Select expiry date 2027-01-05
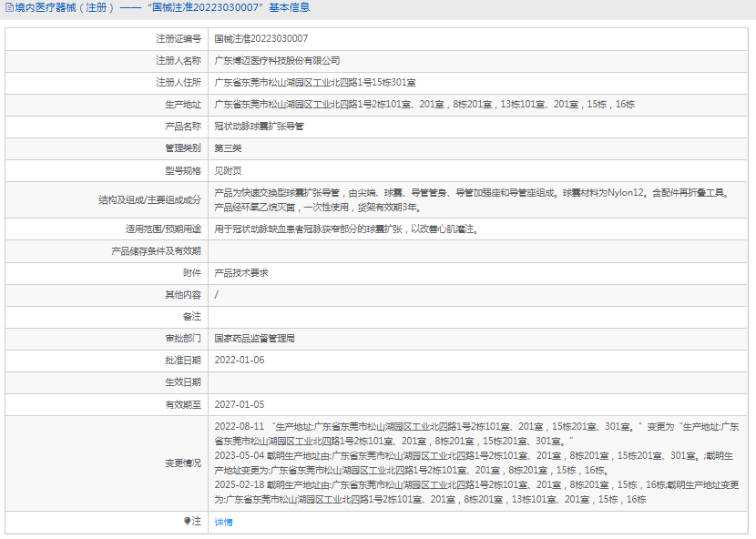The height and width of the screenshot is (539, 756). tap(240, 404)
